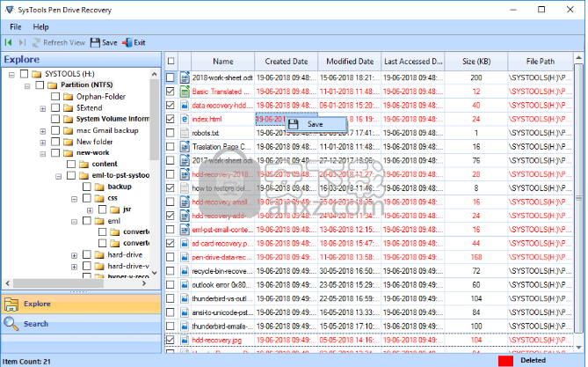Click image icon of pen-drive-data-rec row
The image size is (588, 367).
[185, 257]
